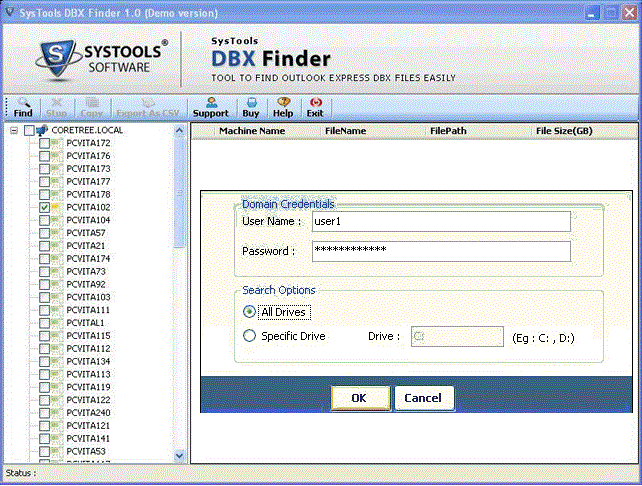This screenshot has width=642, height=486.
Task: Click the disabled Drive input field
Action: 457,337
